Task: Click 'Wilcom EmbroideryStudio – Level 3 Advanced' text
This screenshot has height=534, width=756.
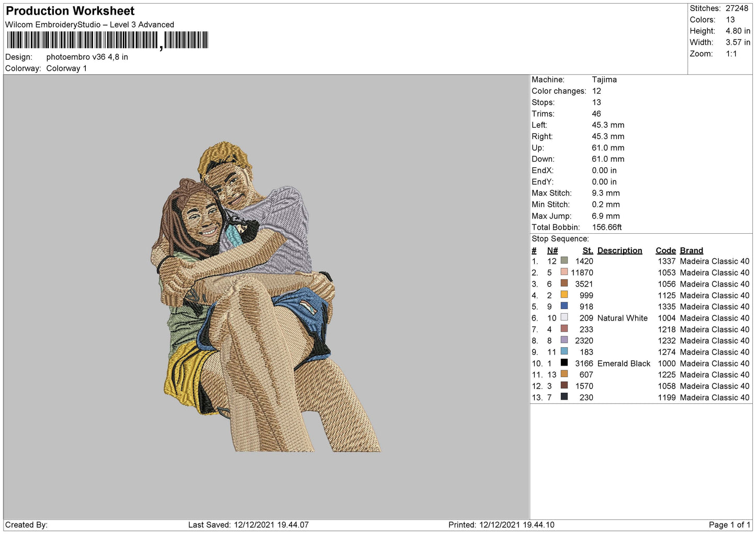Action: (89, 25)
